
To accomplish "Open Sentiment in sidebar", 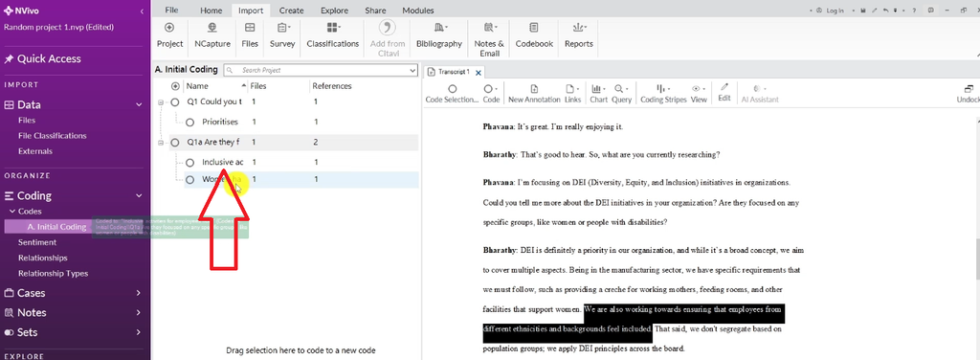I will point(37,242).
